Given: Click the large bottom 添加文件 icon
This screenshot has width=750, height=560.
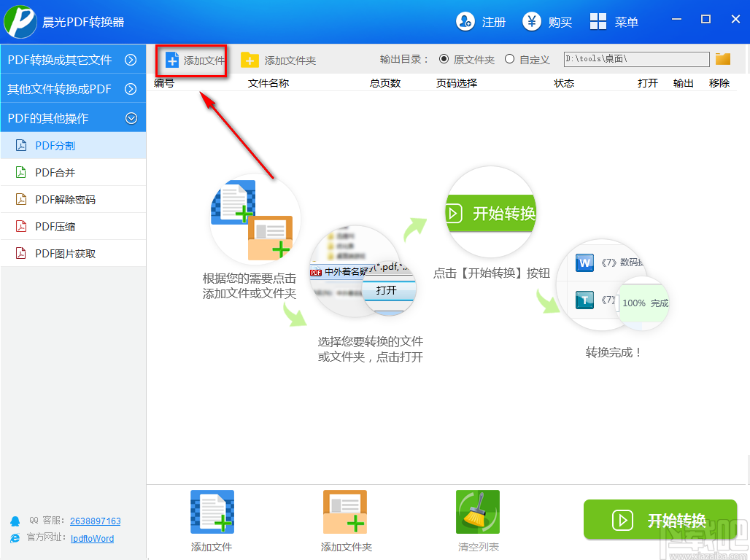Looking at the screenshot, I should point(212,512).
